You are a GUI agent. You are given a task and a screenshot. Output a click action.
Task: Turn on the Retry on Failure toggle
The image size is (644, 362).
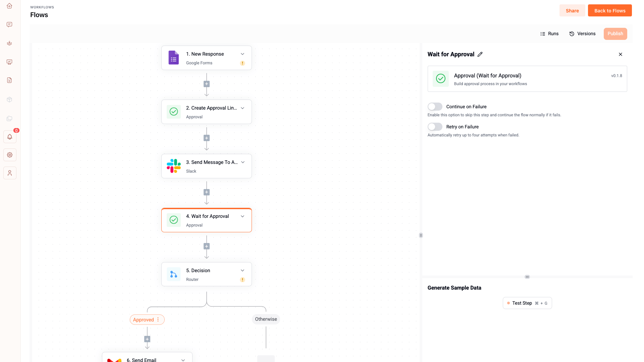click(435, 127)
